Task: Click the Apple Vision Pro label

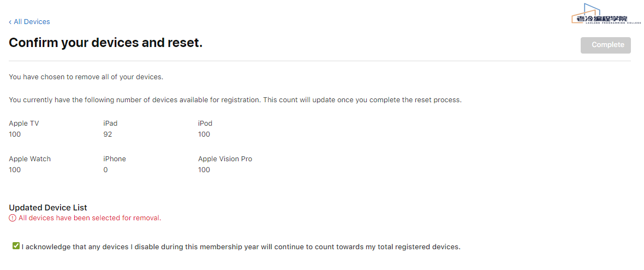Action: [225, 159]
